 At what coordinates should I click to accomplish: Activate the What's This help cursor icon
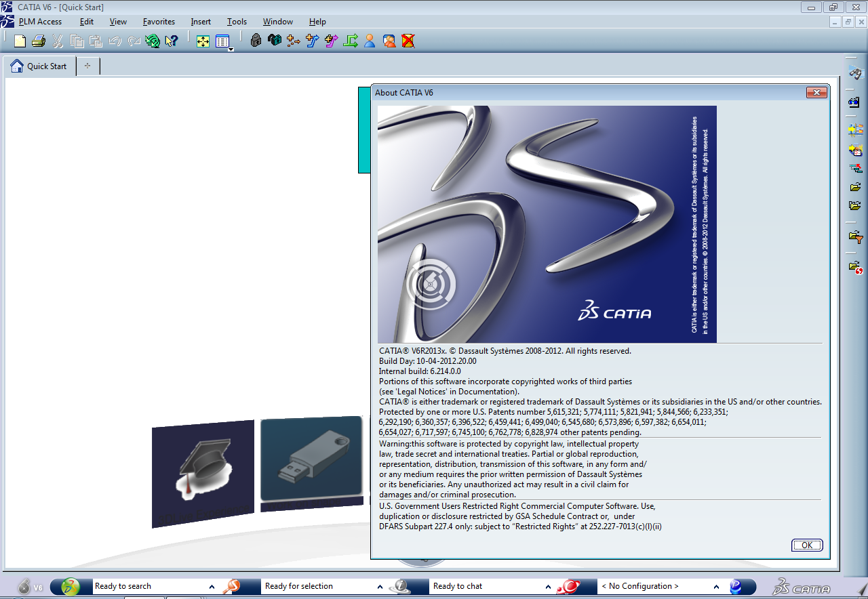click(172, 41)
